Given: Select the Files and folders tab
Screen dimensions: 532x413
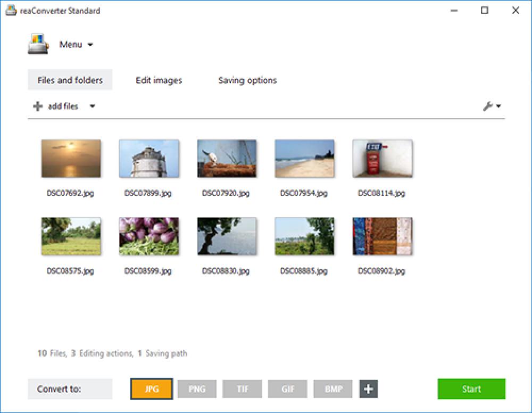Looking at the screenshot, I should (70, 80).
